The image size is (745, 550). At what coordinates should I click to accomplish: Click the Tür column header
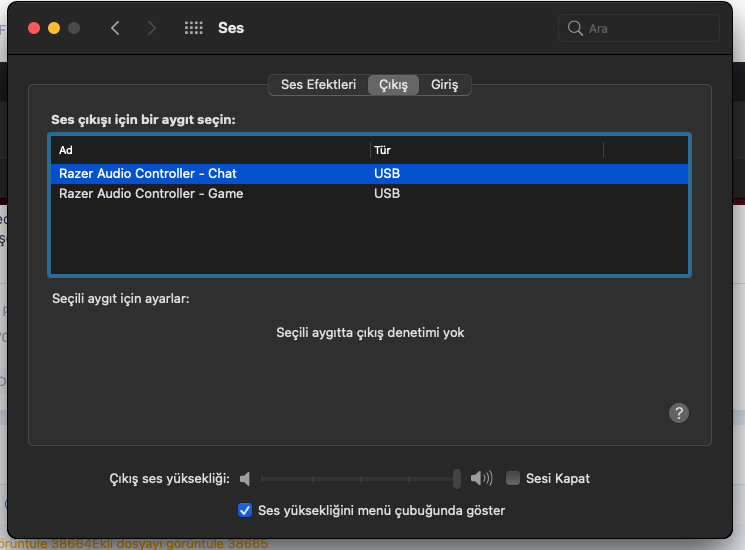pos(487,150)
